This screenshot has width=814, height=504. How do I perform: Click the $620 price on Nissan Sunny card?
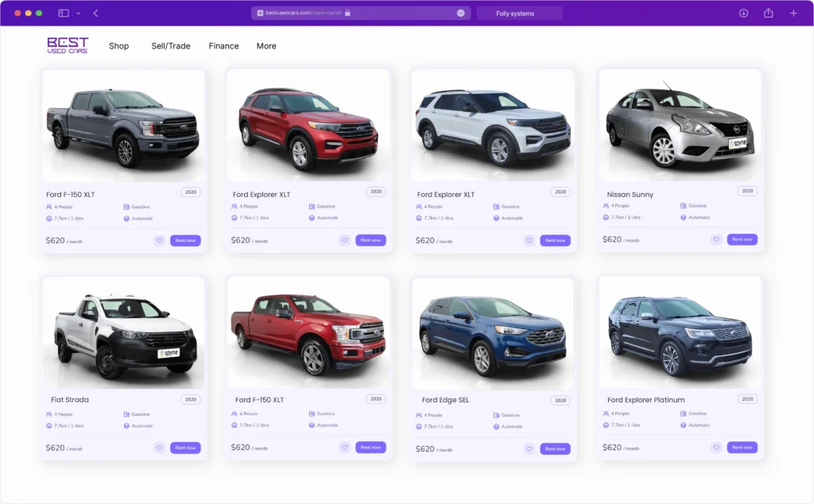click(x=611, y=239)
